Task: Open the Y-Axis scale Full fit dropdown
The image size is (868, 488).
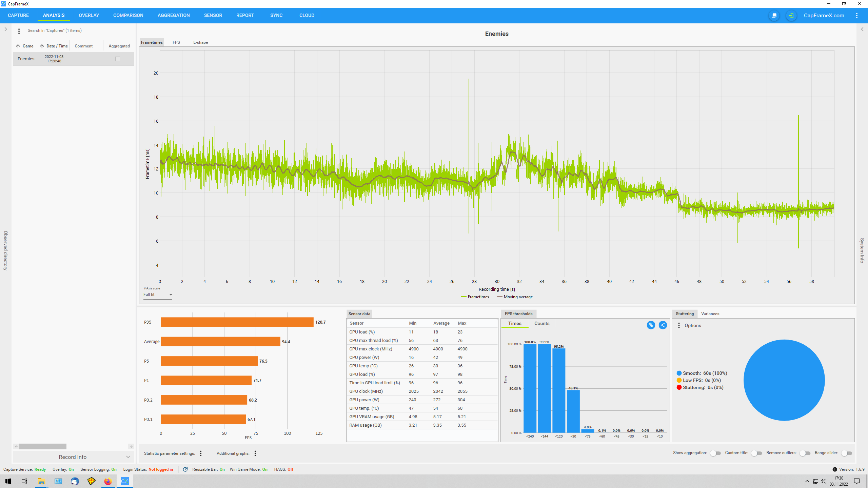Action: click(158, 294)
